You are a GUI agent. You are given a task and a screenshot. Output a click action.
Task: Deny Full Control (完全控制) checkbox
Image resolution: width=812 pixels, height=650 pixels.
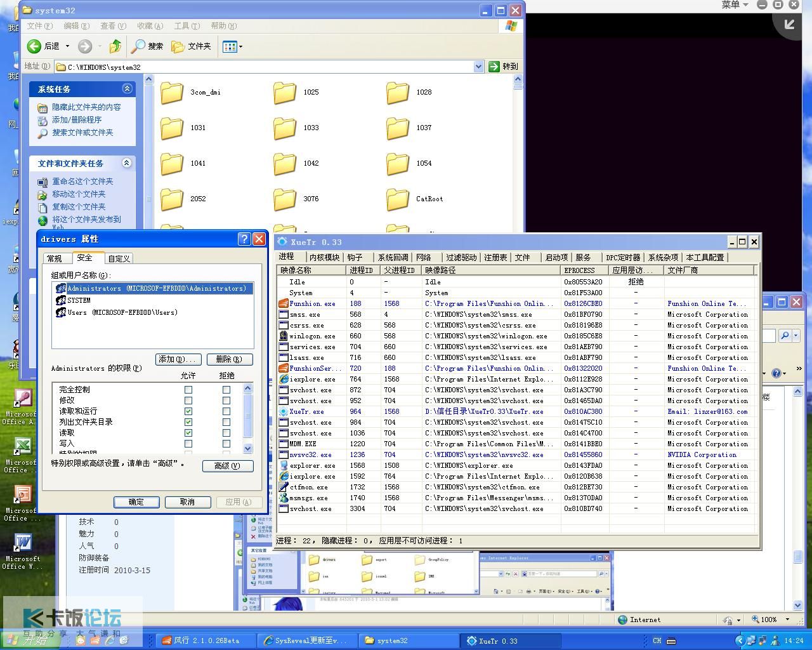point(226,390)
